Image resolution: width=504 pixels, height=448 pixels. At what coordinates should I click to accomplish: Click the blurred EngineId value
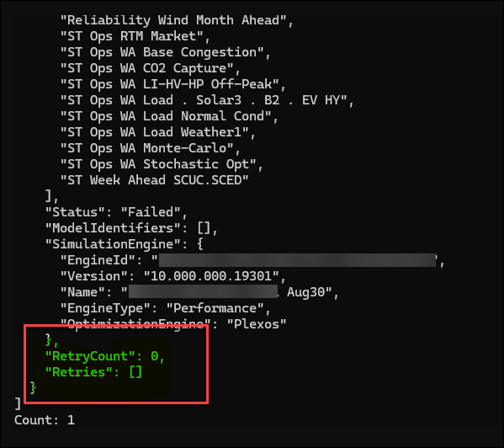tap(297, 260)
